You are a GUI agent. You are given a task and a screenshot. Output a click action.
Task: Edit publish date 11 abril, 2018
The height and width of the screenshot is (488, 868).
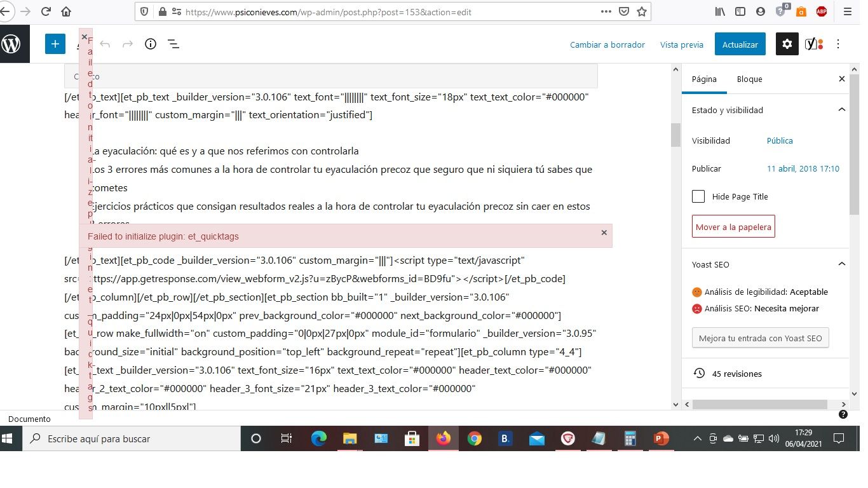click(x=803, y=168)
